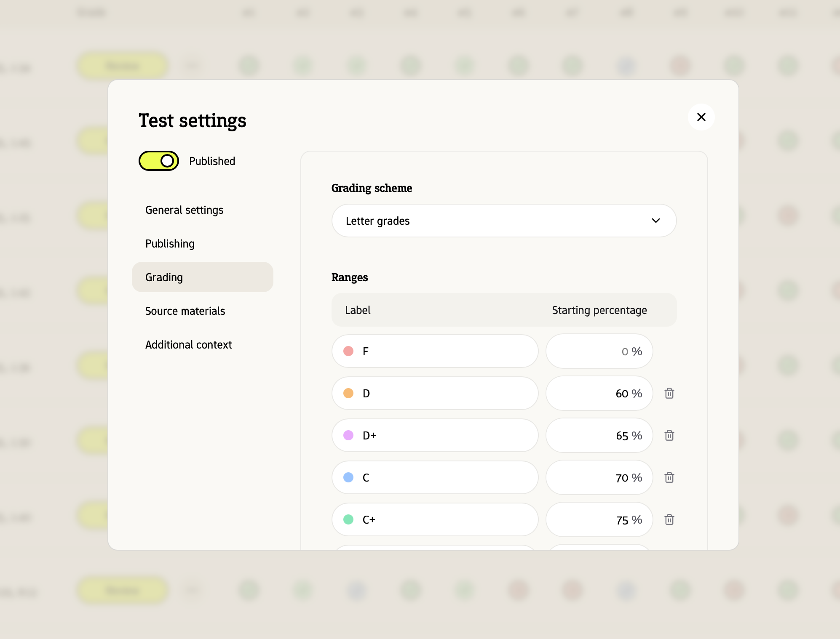The image size is (840, 639).
Task: Open General settings section
Action: coord(184,210)
